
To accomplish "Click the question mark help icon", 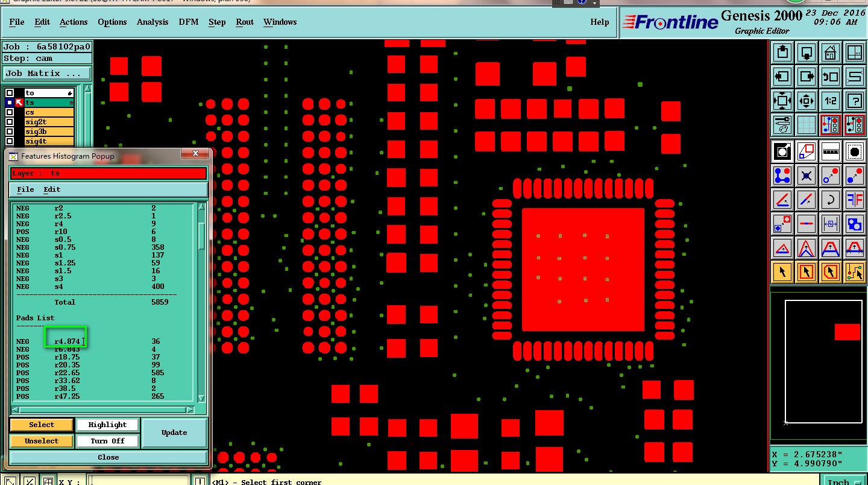I will [855, 100].
